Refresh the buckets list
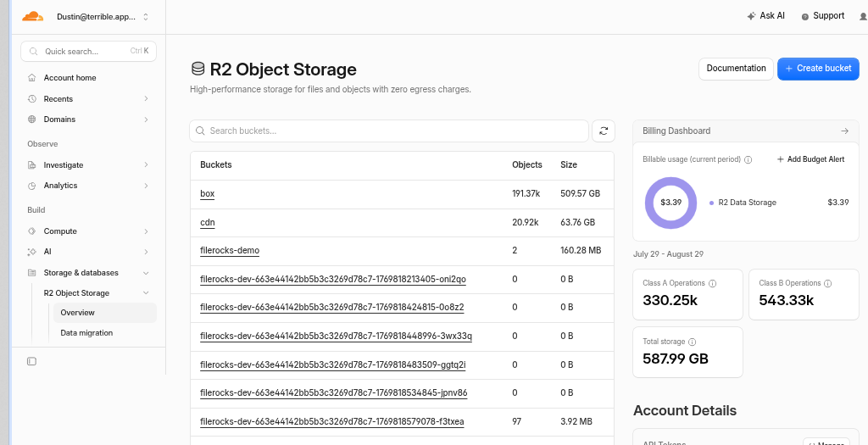 (x=604, y=131)
